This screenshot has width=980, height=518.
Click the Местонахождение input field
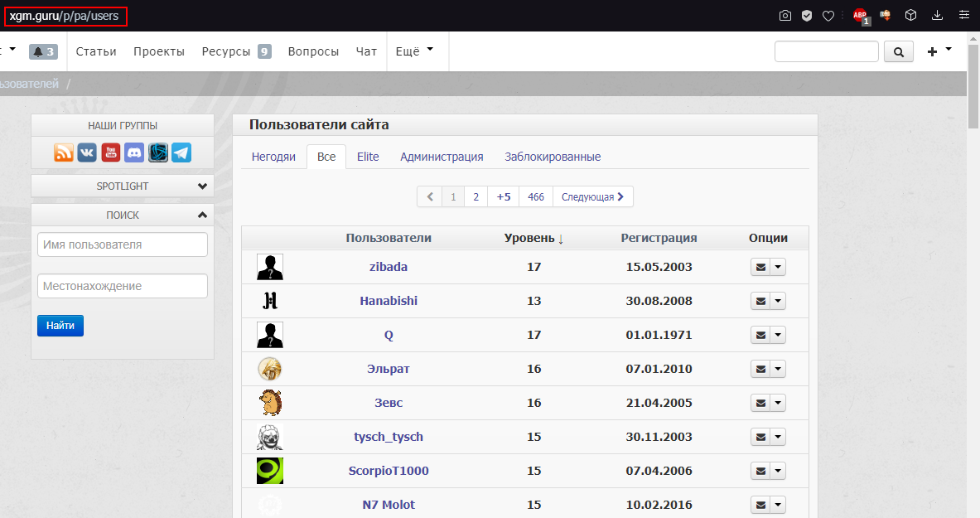(123, 286)
